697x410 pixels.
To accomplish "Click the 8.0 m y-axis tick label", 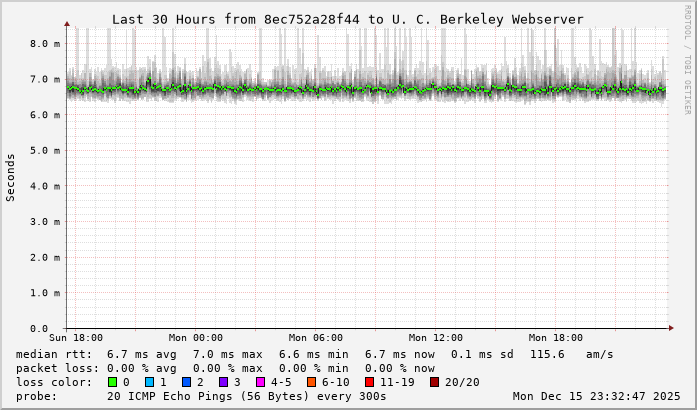I will 45,44.
